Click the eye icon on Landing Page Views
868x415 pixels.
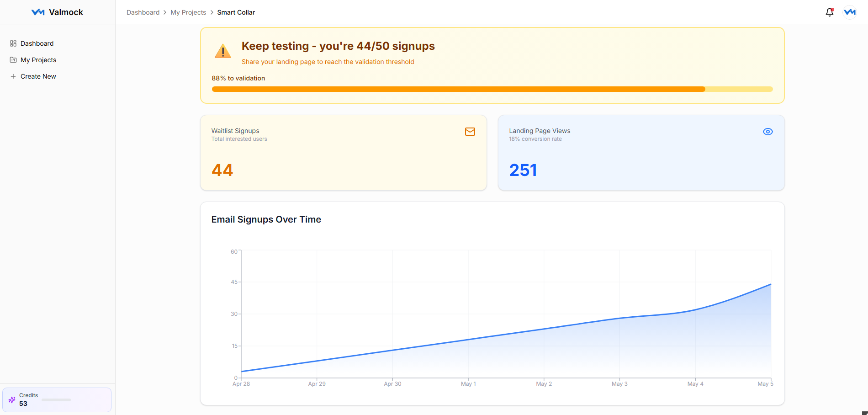coord(768,132)
